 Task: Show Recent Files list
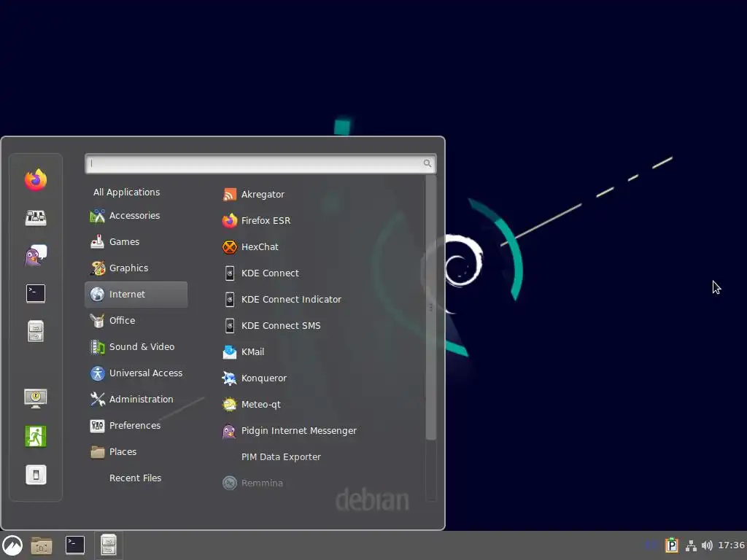click(136, 478)
